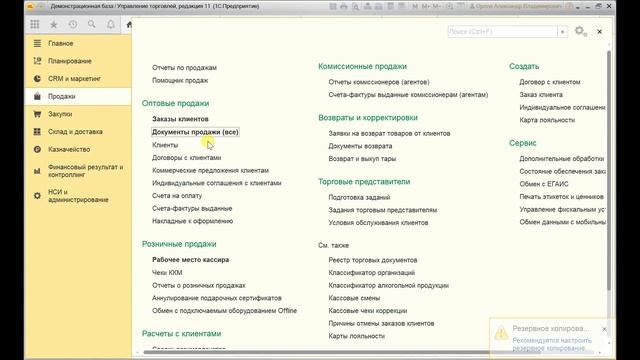The width and height of the screenshot is (640, 360).
Task: Open Заказы клиентов list
Action: coord(180,119)
